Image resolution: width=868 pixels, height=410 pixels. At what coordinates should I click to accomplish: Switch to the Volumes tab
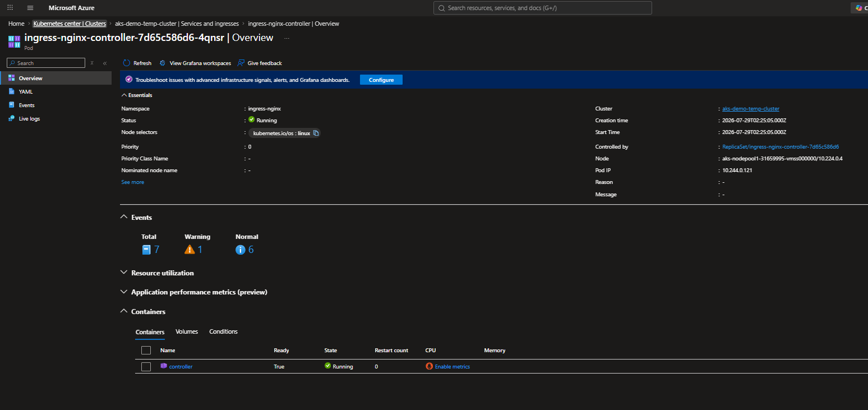(x=187, y=332)
